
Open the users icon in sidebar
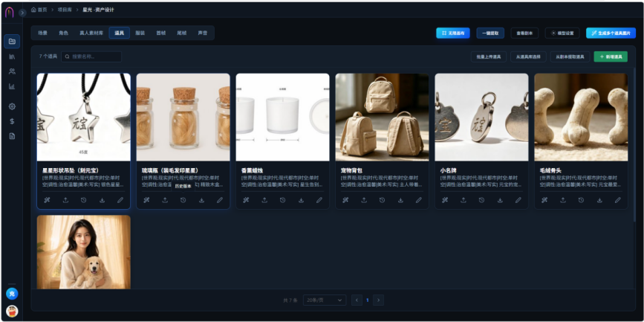pyautogui.click(x=12, y=71)
